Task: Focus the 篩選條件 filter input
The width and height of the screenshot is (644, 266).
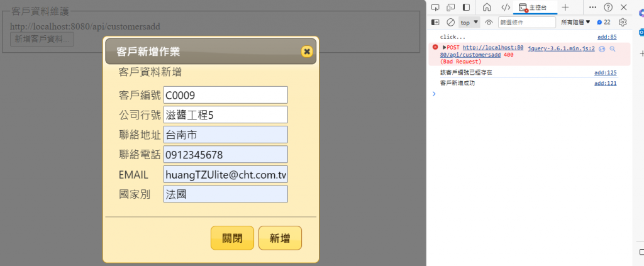Action: pos(527,23)
